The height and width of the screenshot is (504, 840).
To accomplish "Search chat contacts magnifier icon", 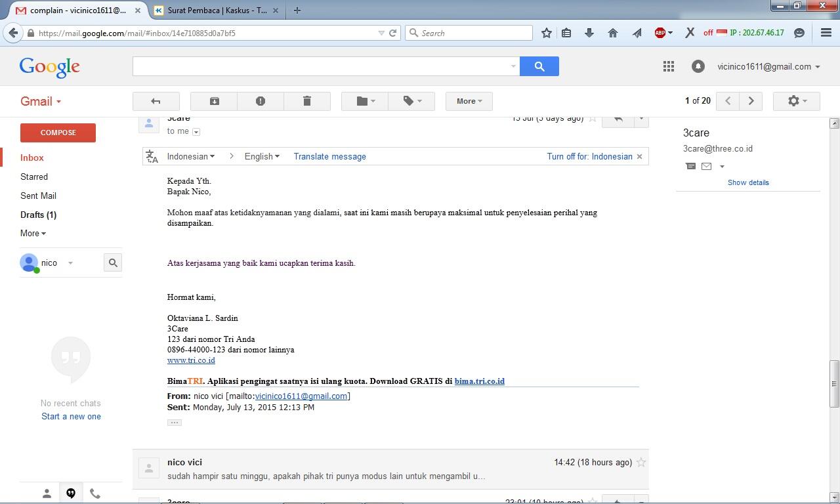I will 113,262.
